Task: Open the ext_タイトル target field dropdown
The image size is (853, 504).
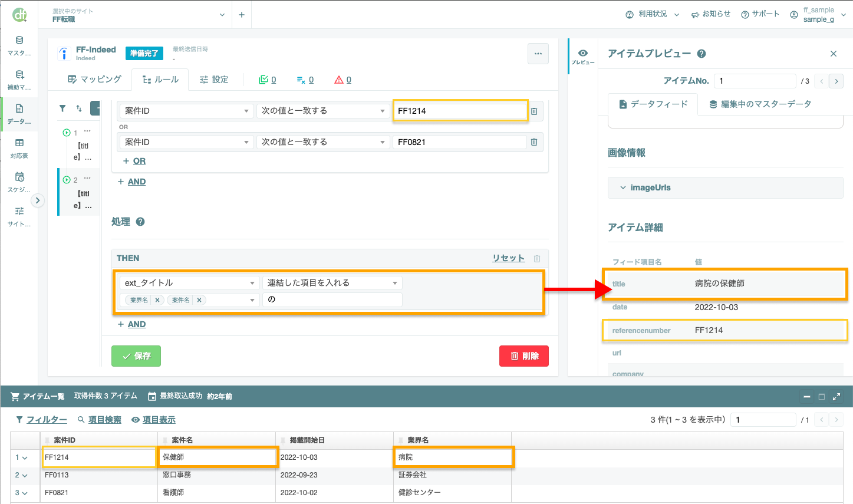Action: (x=190, y=283)
